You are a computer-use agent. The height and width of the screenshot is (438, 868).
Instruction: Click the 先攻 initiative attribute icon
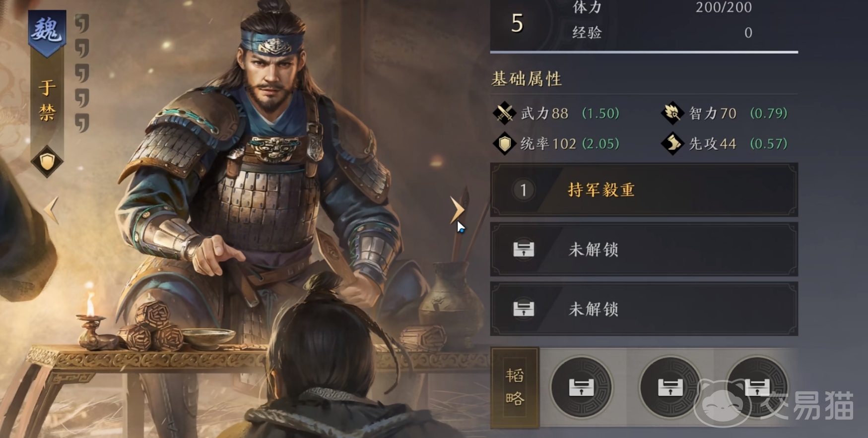[x=672, y=144]
